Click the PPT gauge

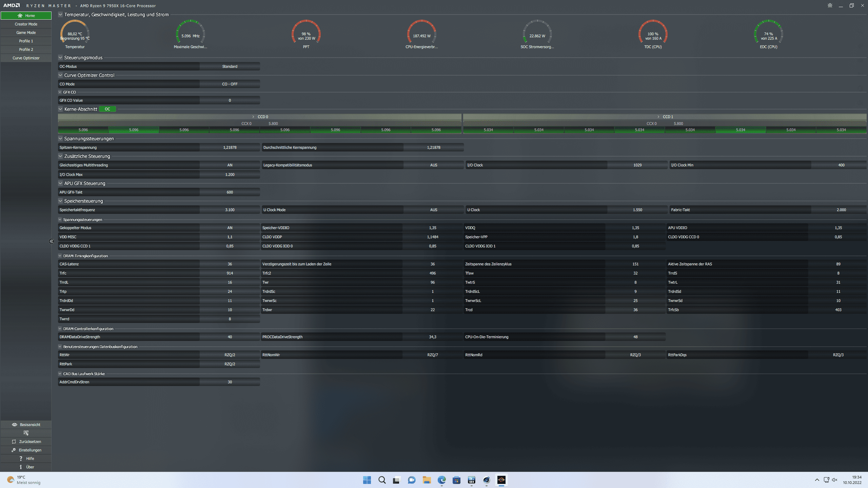pos(306,34)
